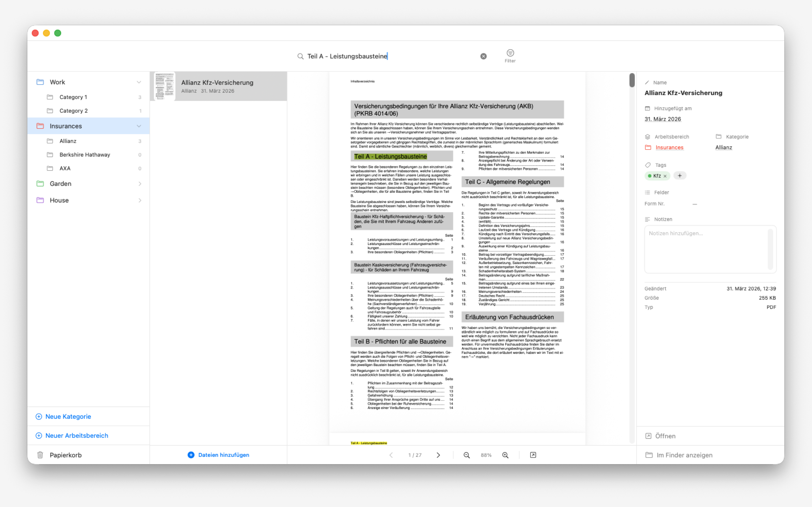Expand the House folder

click(140, 200)
